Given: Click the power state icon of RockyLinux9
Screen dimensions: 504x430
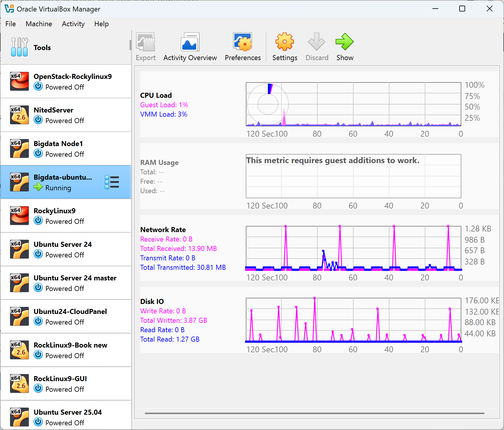Looking at the screenshot, I should [38, 221].
